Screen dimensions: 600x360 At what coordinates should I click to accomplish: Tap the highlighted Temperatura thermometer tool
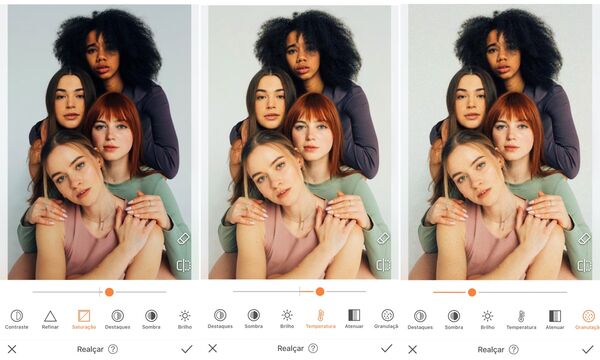[321, 319]
